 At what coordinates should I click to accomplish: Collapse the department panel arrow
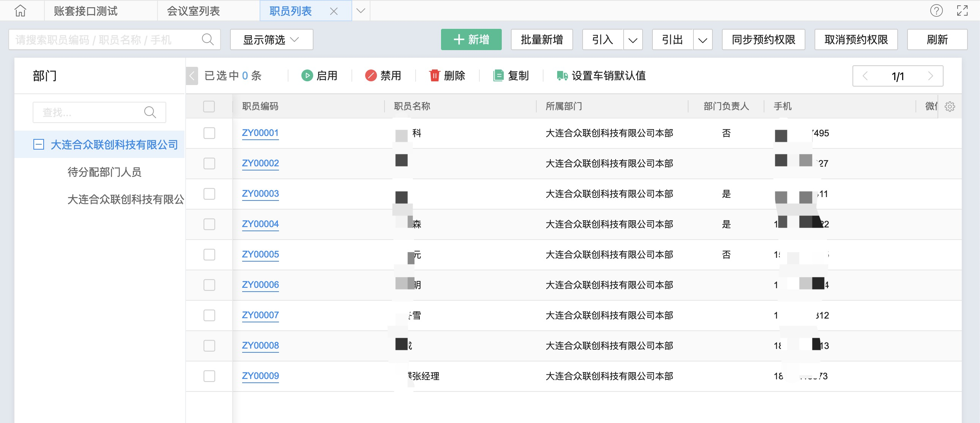point(192,76)
